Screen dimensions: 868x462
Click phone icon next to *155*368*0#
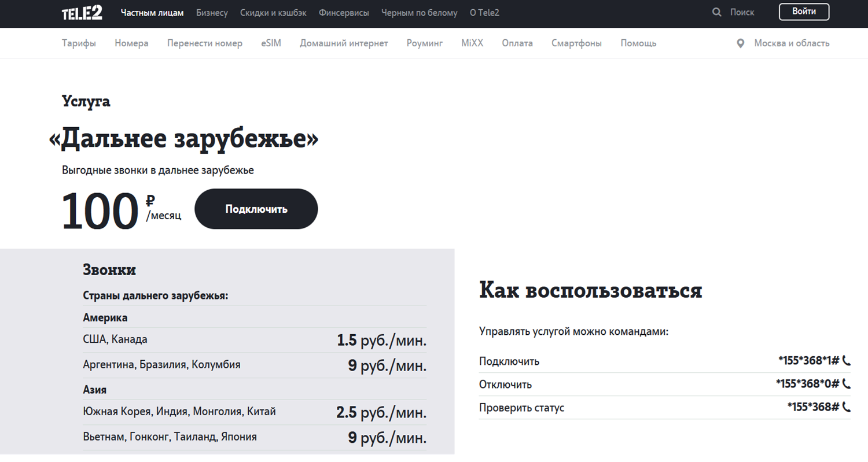pyautogui.click(x=847, y=383)
